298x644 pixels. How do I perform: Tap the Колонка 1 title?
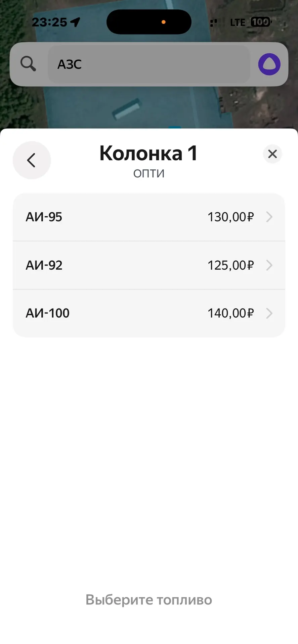pos(149,153)
